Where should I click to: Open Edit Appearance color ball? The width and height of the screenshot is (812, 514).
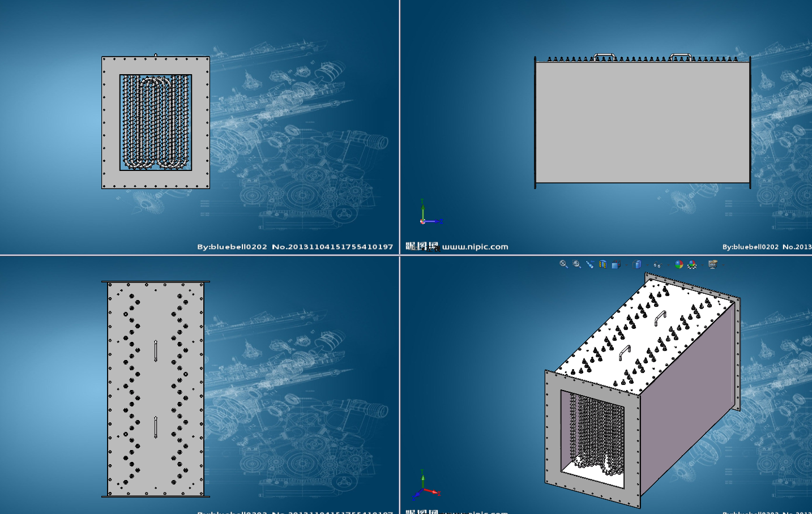pos(679,264)
